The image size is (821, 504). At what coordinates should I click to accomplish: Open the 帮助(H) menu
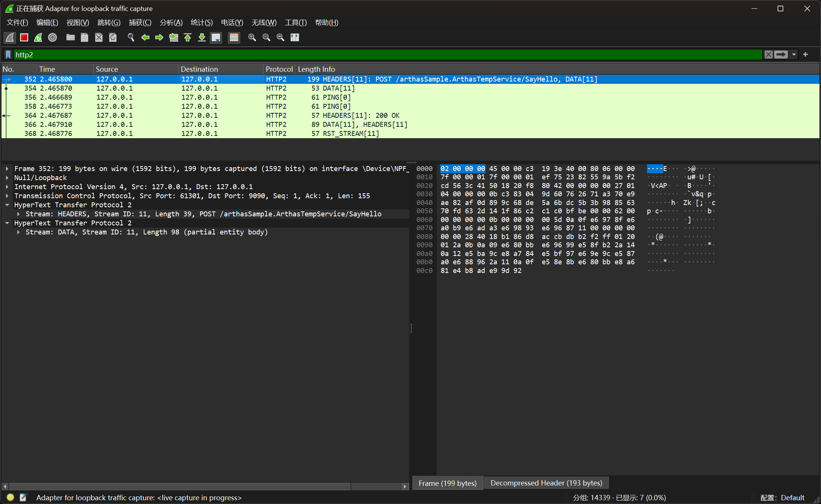(327, 23)
